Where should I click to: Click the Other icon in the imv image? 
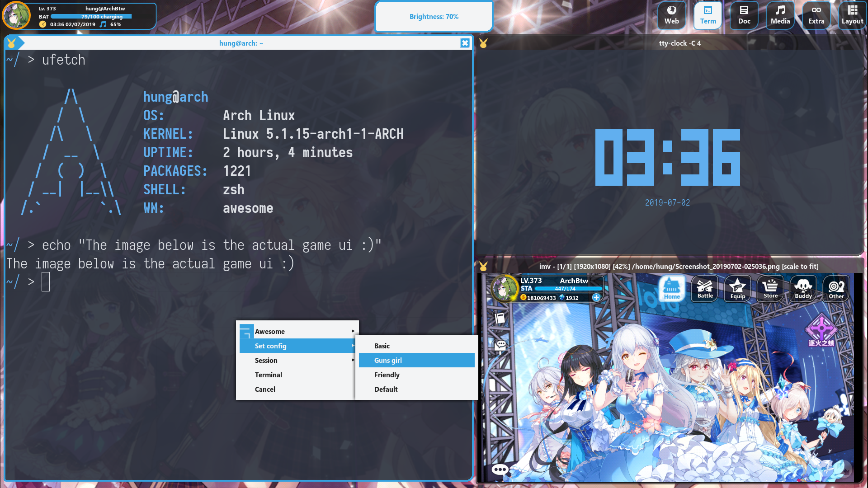click(836, 289)
